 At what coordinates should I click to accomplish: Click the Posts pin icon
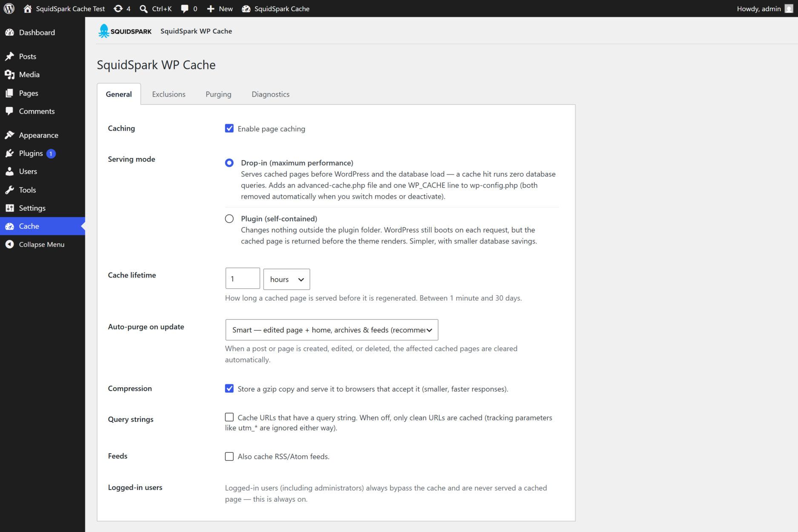point(10,56)
